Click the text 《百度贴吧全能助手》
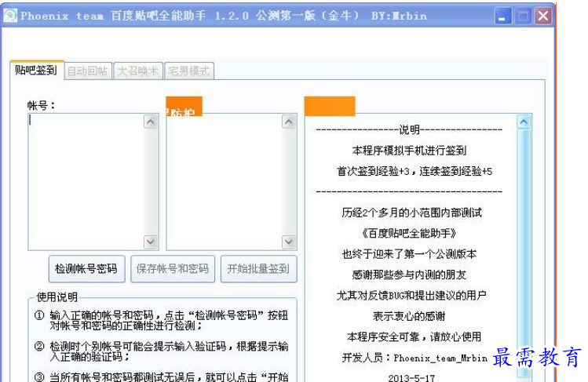The width and height of the screenshot is (588, 382). click(409, 234)
